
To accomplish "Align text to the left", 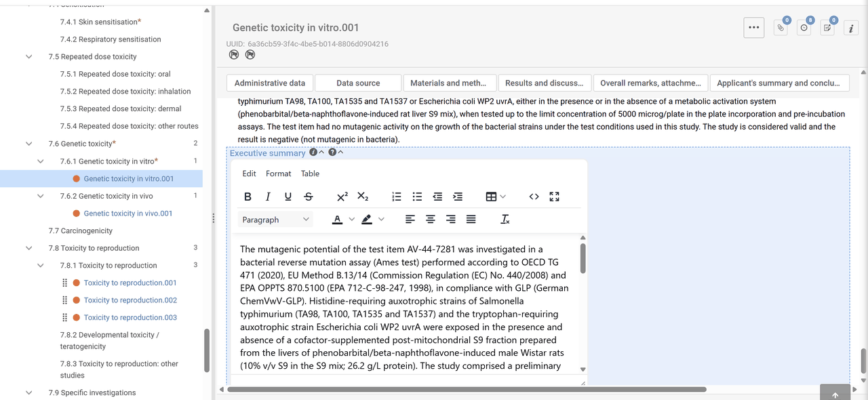I will tap(410, 220).
